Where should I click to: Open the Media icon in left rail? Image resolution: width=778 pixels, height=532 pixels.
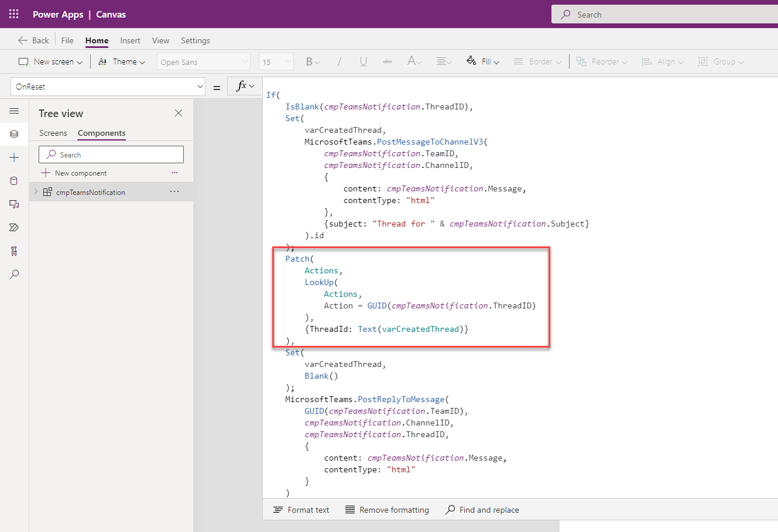[x=14, y=204]
